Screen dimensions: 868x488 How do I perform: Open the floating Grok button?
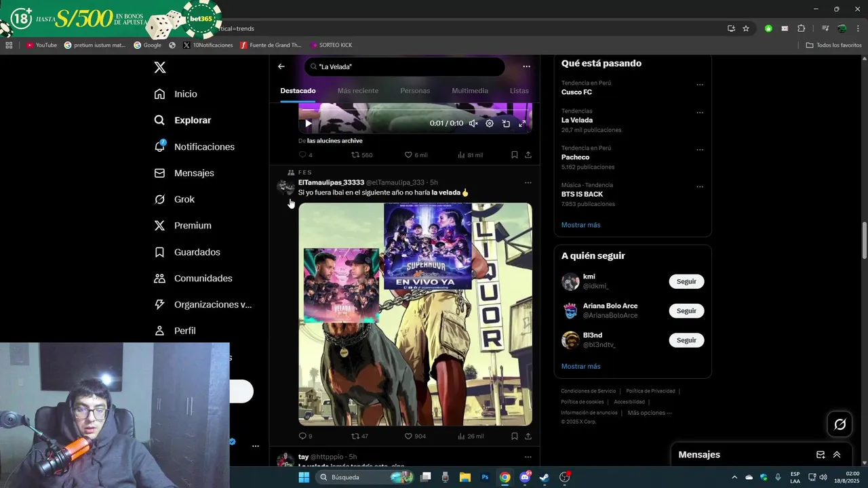pos(840,424)
